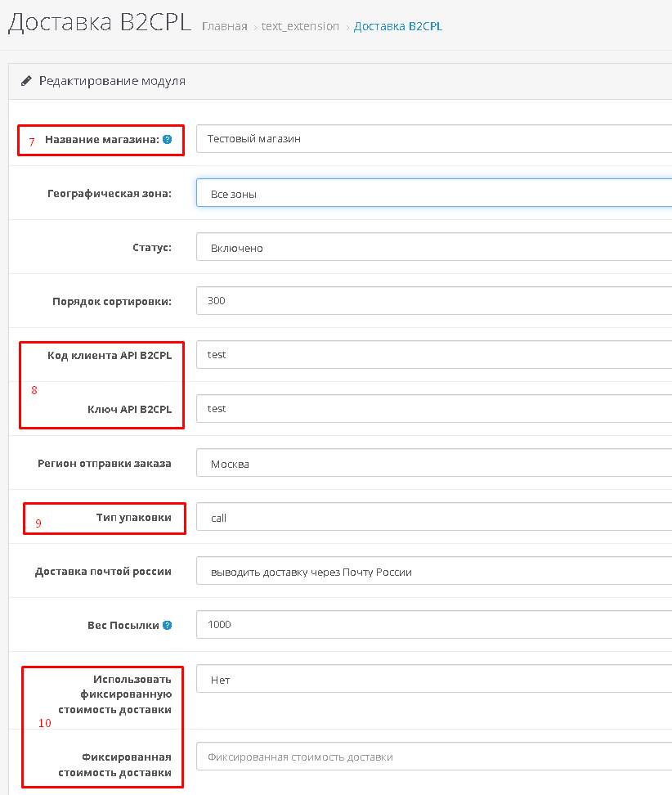Click help icon next to Название магазина

tap(168, 139)
